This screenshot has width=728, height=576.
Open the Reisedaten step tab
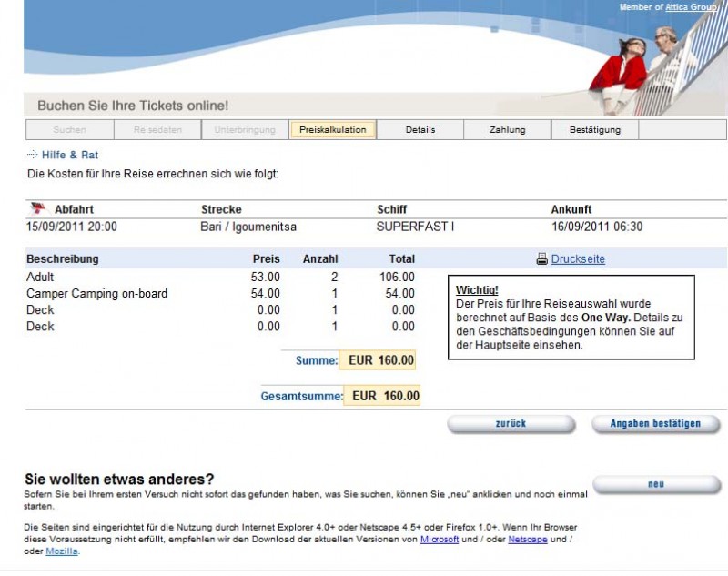click(x=157, y=130)
